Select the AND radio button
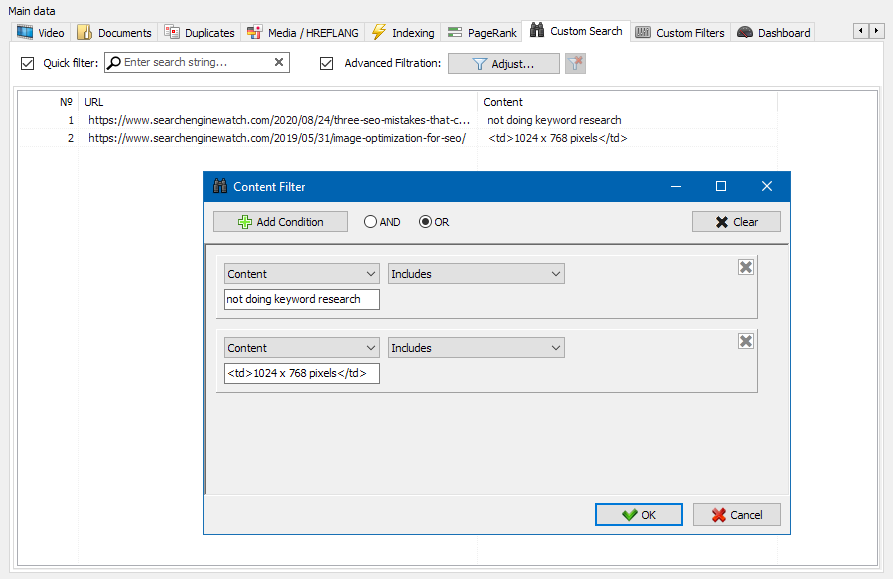 [371, 222]
